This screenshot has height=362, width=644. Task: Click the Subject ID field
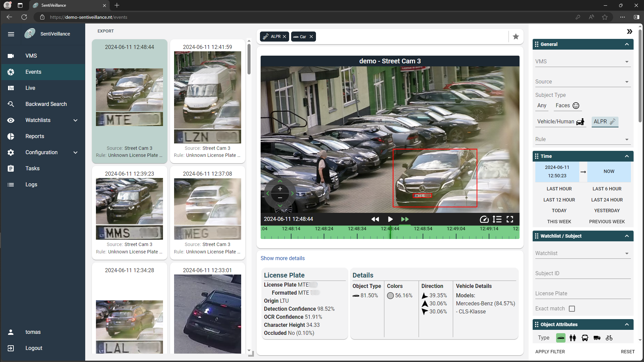[x=583, y=274]
